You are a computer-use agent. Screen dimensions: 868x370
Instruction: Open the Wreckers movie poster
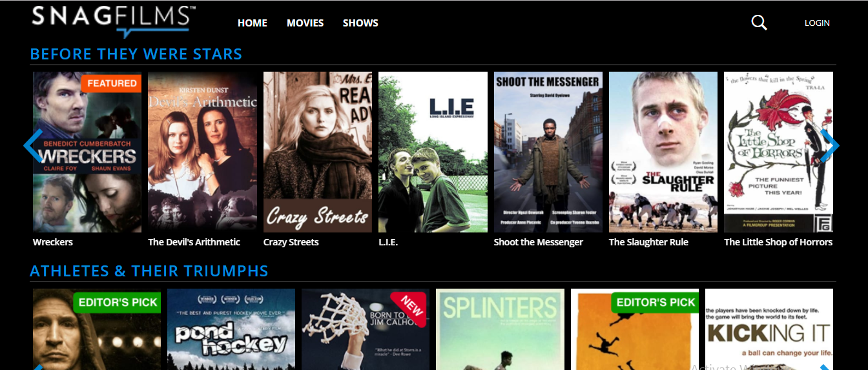click(87, 152)
